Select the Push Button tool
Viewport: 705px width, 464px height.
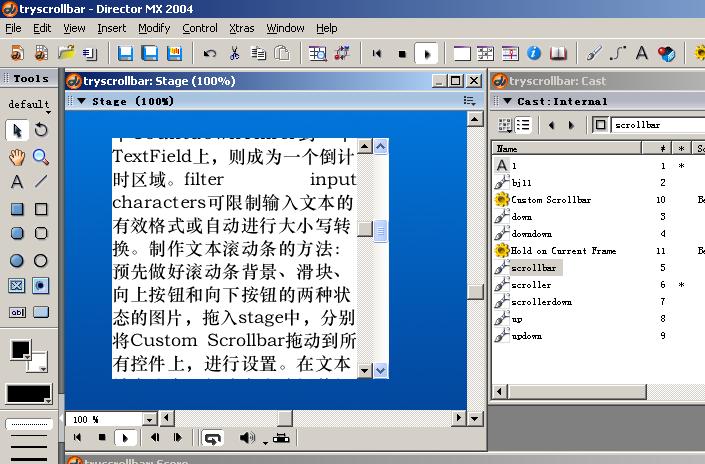[41, 312]
